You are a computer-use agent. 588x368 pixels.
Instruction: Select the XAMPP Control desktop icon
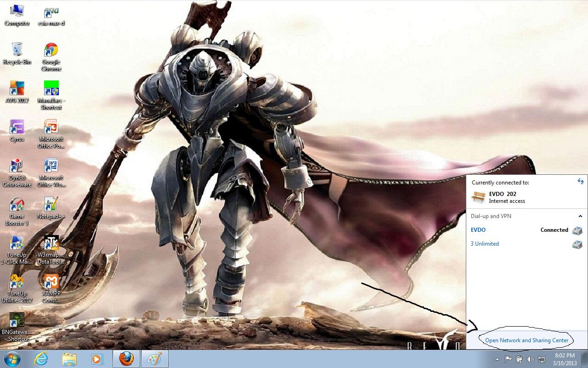(x=51, y=288)
